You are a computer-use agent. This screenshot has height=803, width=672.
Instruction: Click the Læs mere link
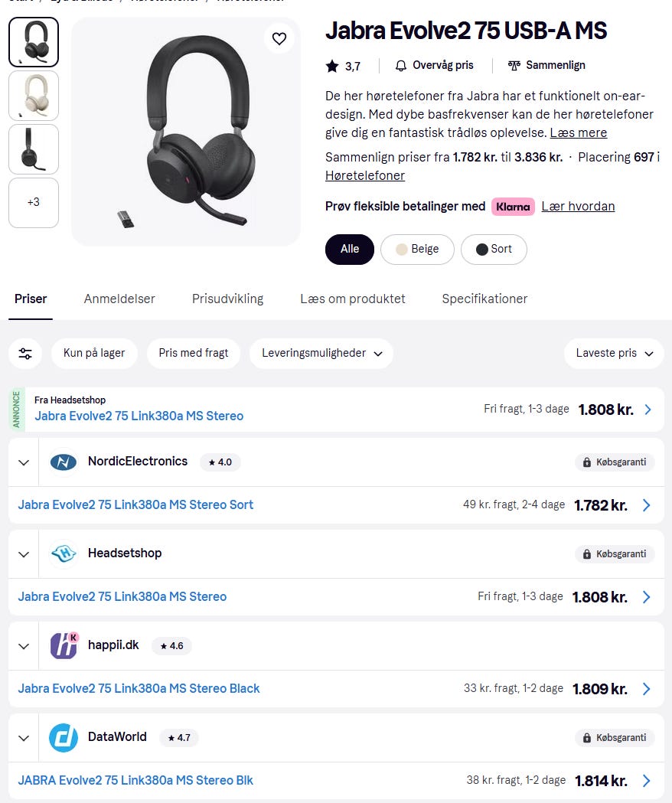pos(578,133)
